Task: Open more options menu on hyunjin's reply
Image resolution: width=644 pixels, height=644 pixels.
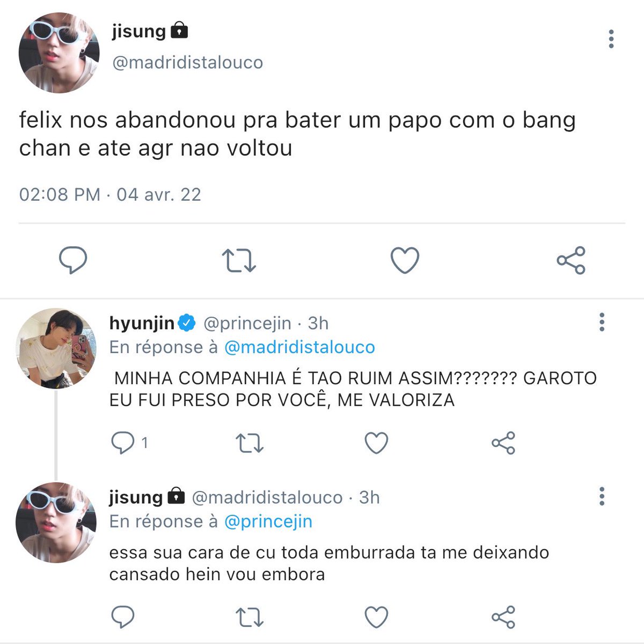Action: (x=602, y=322)
